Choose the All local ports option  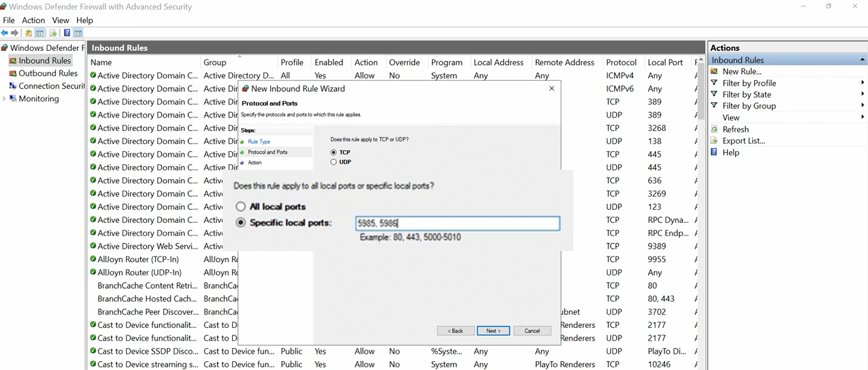coord(240,207)
